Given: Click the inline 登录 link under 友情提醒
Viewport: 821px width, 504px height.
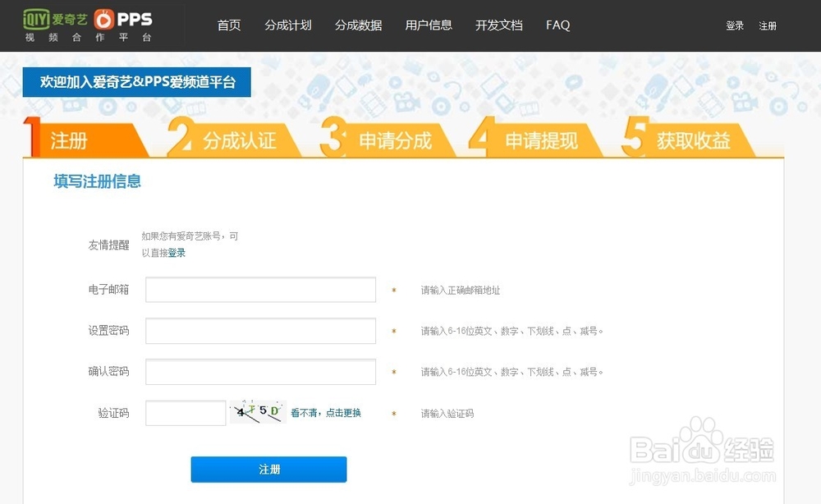Looking at the screenshot, I should (x=177, y=252).
